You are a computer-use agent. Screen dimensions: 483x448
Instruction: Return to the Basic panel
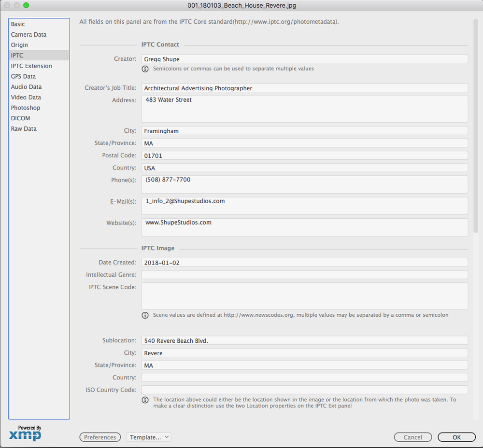click(18, 24)
